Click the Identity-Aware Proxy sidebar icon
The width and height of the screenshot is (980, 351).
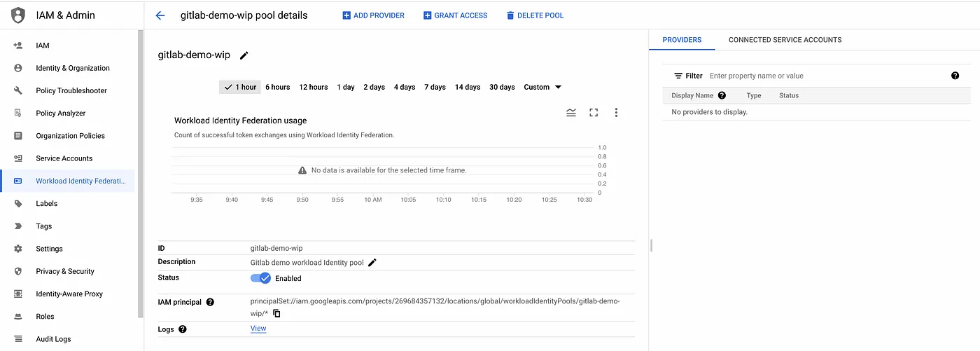coord(18,294)
